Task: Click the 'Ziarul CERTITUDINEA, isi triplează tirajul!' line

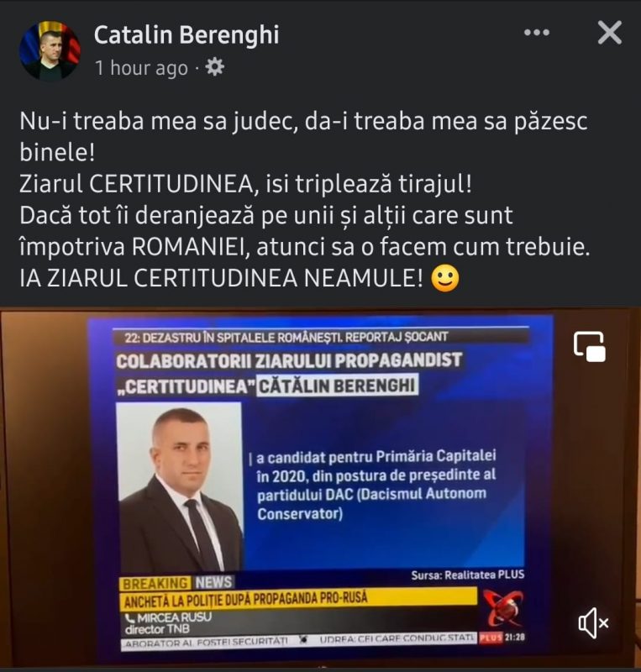Action: pyautogui.click(x=245, y=184)
